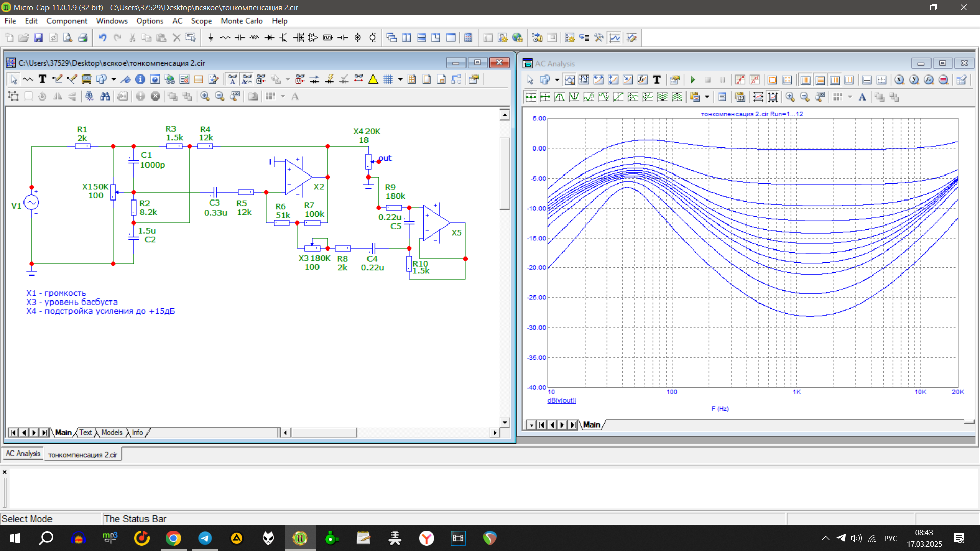Select the Text mode T tool in schematic toolbar

[x=42, y=79]
